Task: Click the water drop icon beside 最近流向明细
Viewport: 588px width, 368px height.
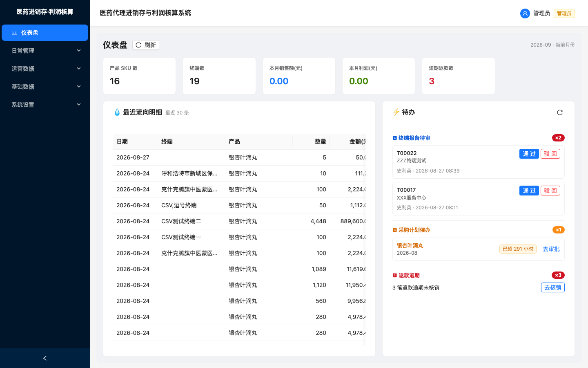Action: 117,112
